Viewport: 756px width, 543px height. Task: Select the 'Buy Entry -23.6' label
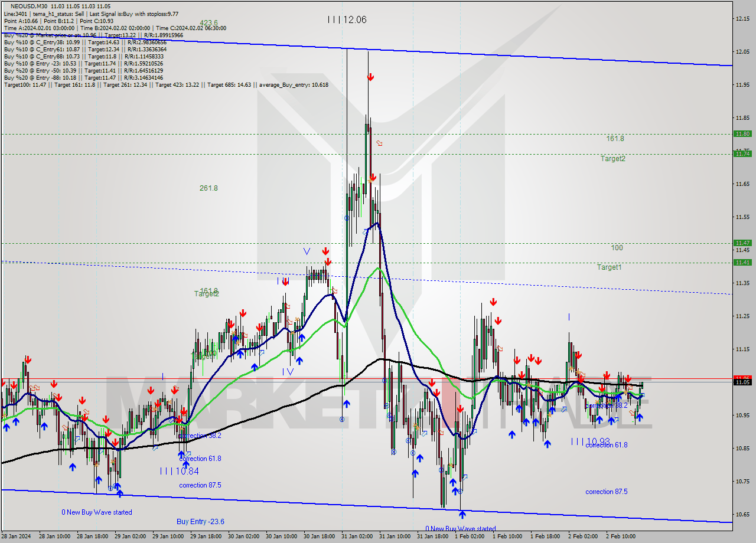(200, 522)
